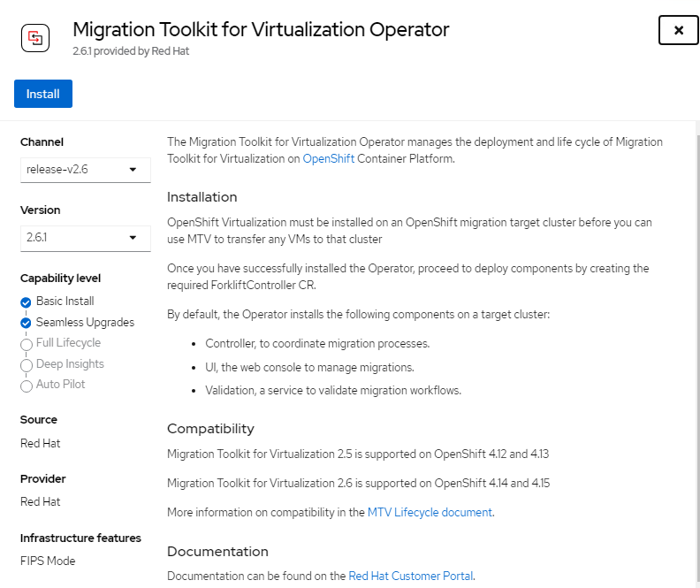Click the Deep Insights text label

click(70, 364)
